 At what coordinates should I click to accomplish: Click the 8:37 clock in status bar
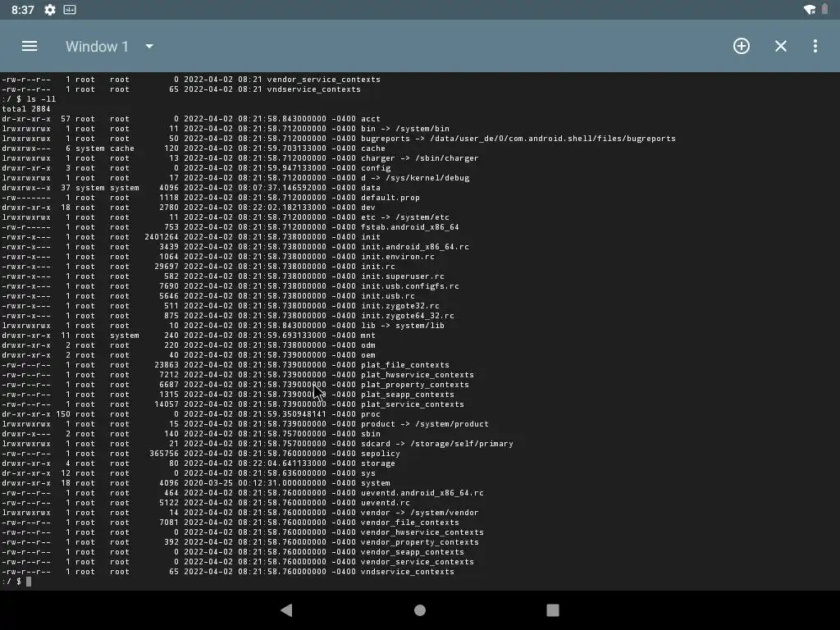(22, 10)
